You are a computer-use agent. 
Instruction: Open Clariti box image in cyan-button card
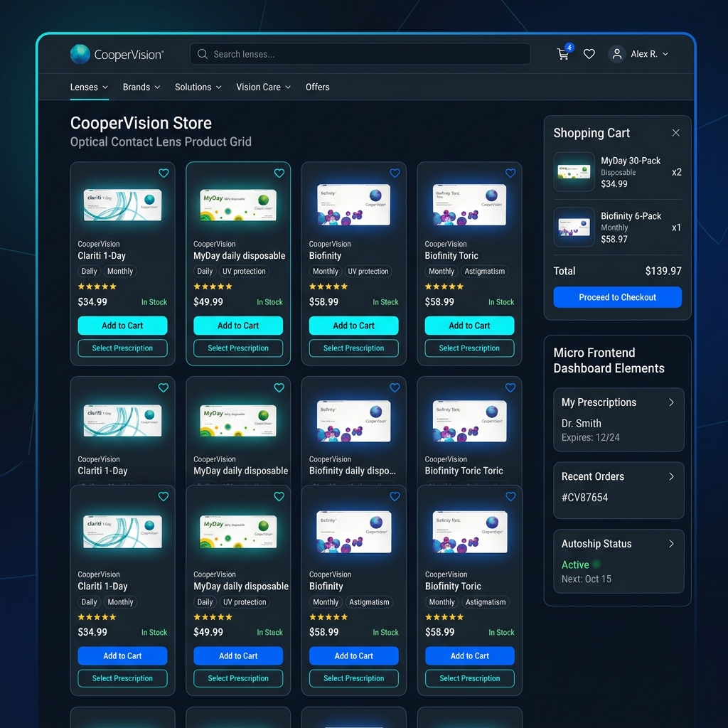[122, 205]
